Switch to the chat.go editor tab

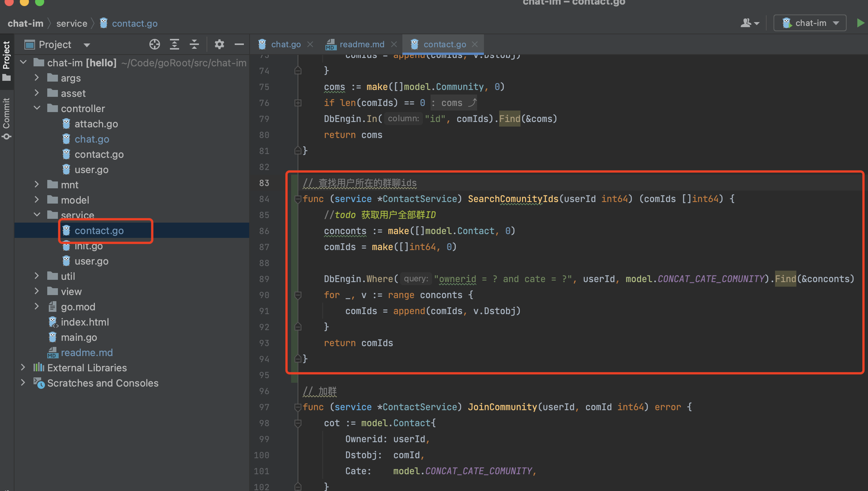click(x=285, y=45)
